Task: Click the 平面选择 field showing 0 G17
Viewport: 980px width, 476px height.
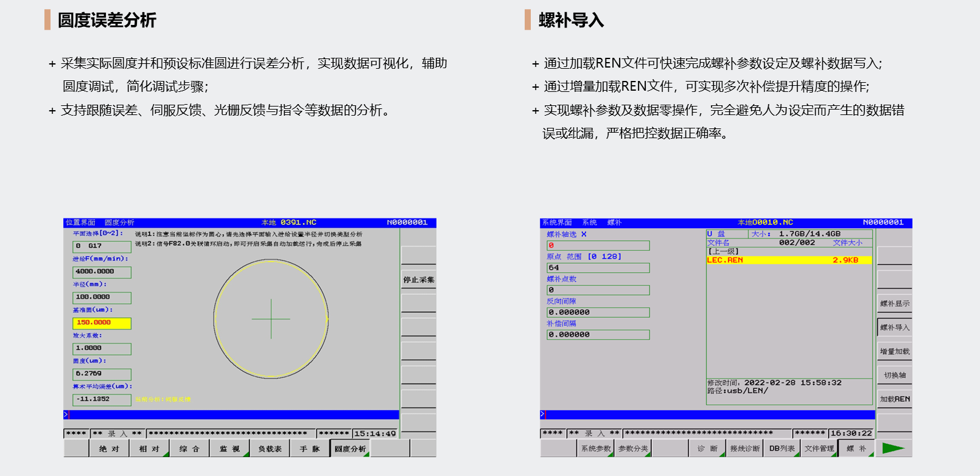Action: click(x=102, y=247)
